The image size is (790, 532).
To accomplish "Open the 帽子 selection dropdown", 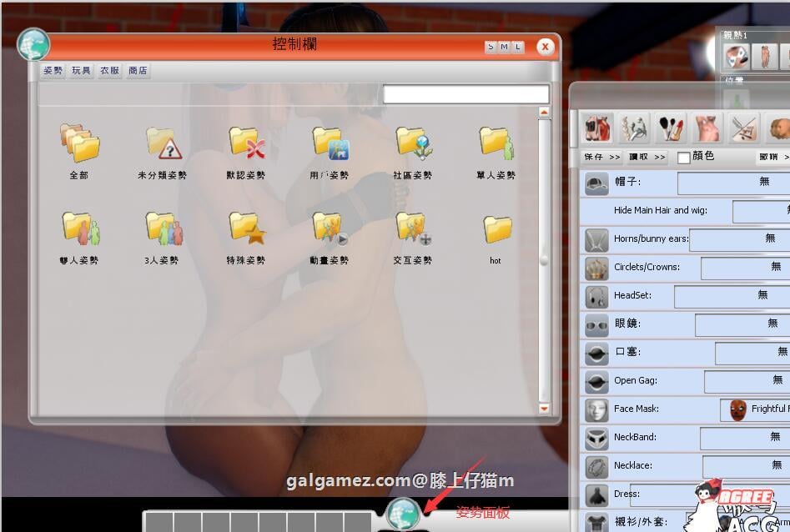I will [x=734, y=182].
